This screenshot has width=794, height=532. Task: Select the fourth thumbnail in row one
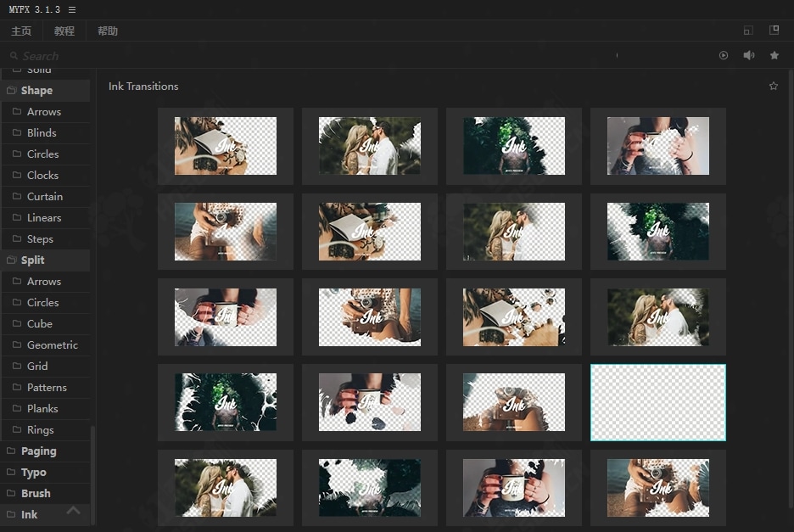coord(658,146)
